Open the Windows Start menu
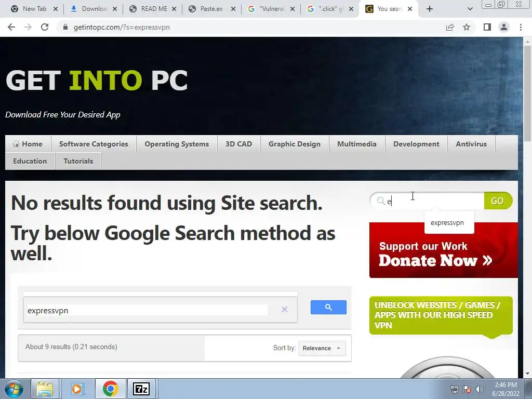The image size is (532, 399). 14,389
